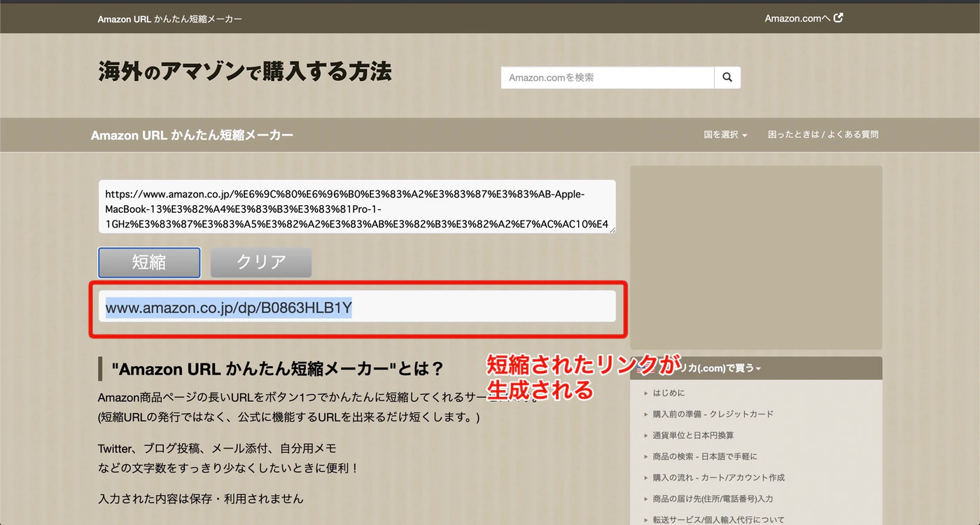The height and width of the screenshot is (525, 980).
Task: Focus the long Amazon URL text area
Action: (x=357, y=206)
